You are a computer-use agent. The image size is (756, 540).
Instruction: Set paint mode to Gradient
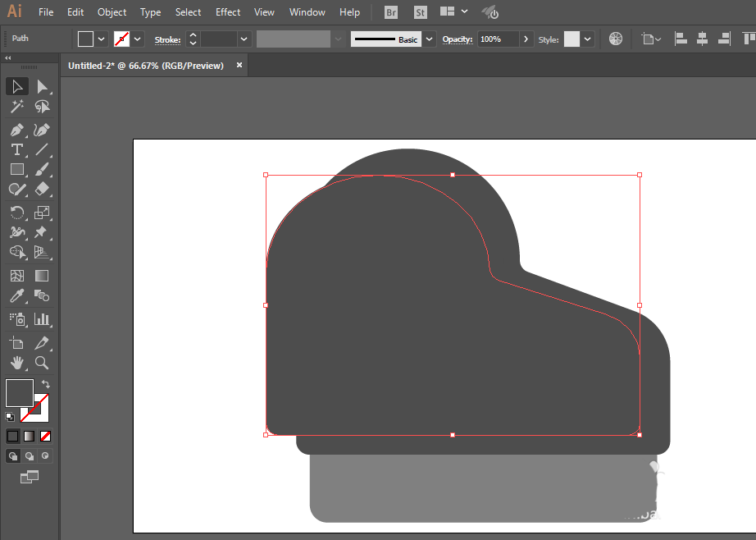(x=29, y=437)
